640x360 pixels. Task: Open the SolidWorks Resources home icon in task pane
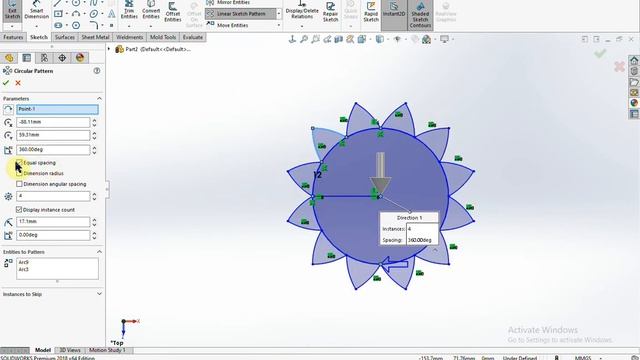coord(634,60)
